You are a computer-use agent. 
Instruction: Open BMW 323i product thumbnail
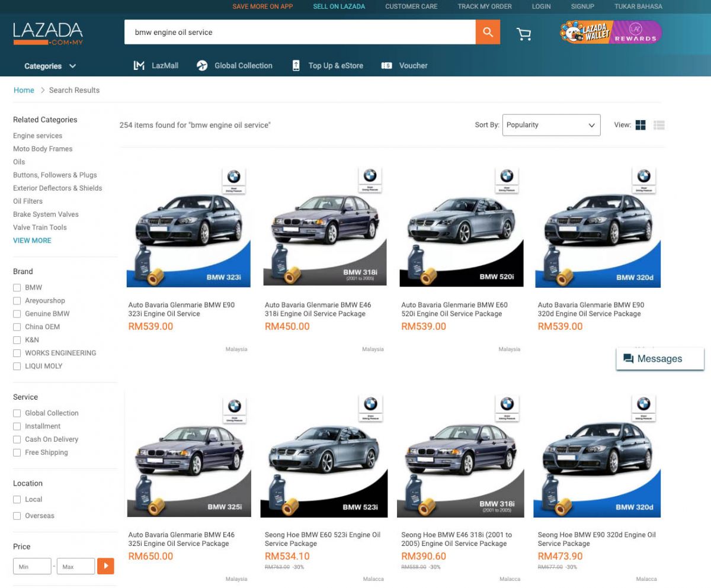188,226
